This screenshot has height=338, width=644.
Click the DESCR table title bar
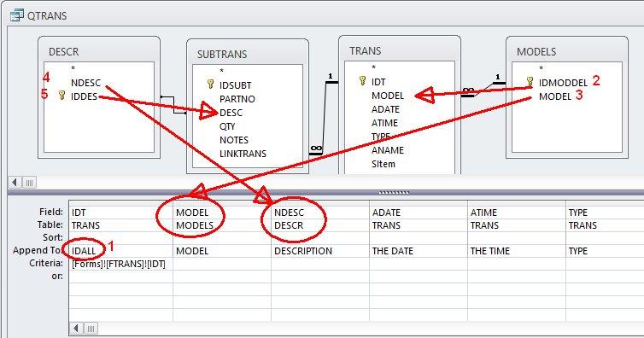(x=99, y=52)
